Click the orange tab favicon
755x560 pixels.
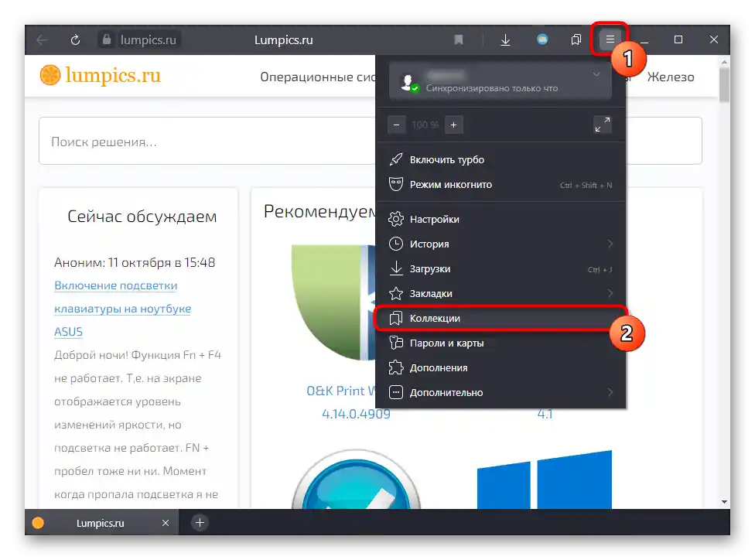pyautogui.click(x=38, y=523)
